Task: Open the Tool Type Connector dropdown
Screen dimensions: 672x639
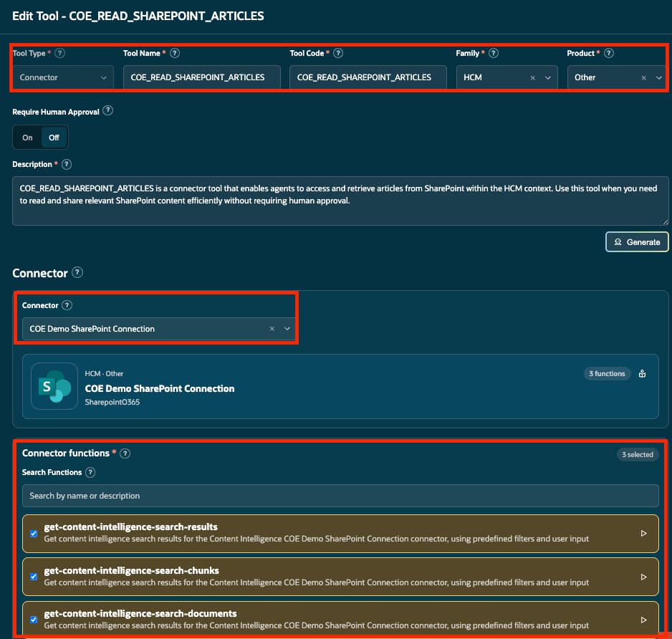Action: tap(63, 77)
